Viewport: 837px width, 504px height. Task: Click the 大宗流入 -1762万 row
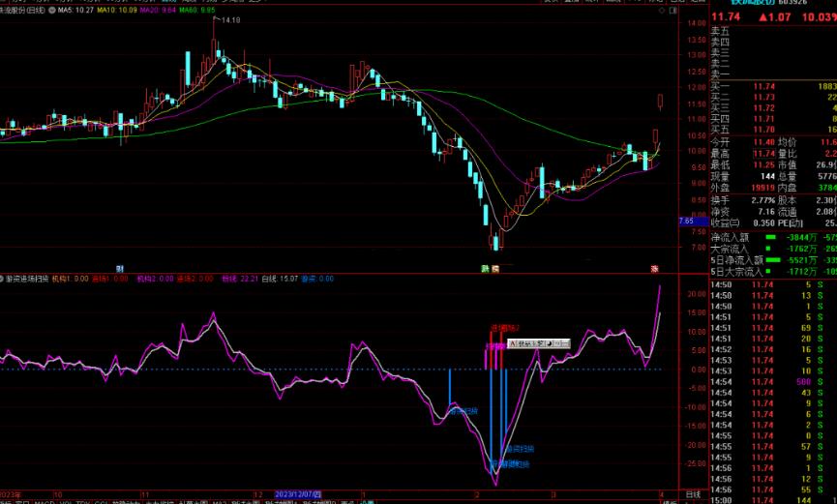click(773, 249)
